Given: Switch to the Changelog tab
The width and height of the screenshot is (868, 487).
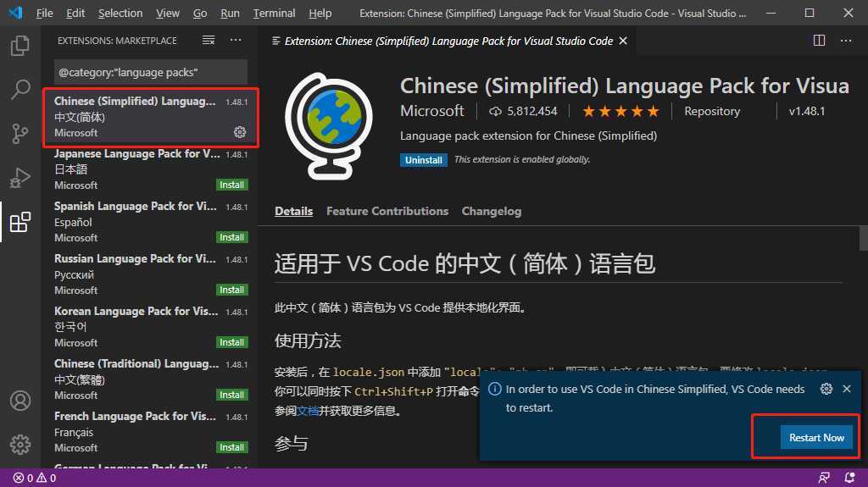Looking at the screenshot, I should tap(492, 211).
